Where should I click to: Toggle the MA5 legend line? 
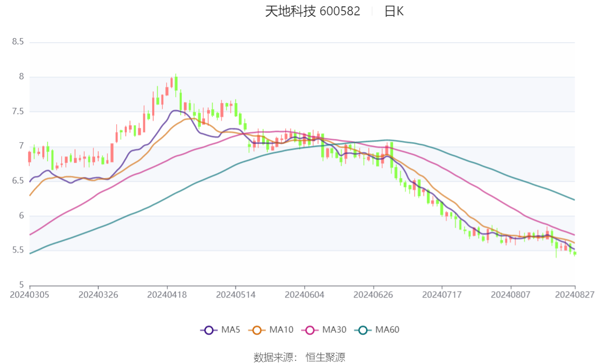tap(220, 330)
